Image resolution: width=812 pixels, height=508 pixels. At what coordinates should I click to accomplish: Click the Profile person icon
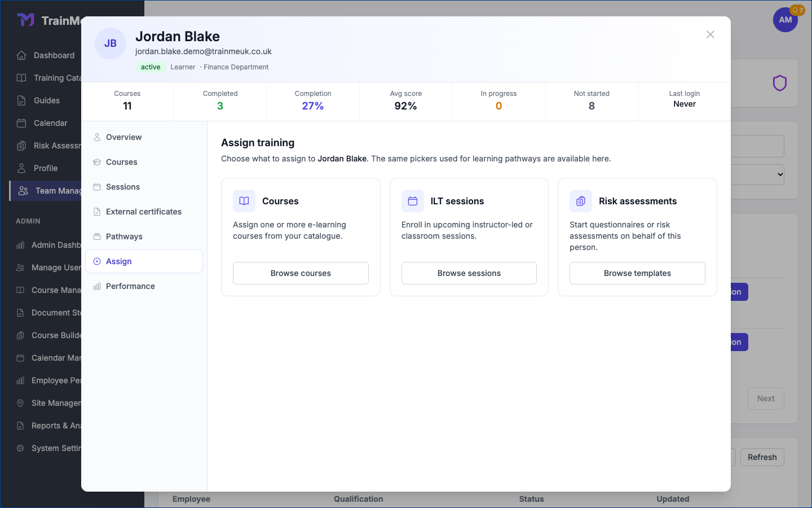coord(21,168)
